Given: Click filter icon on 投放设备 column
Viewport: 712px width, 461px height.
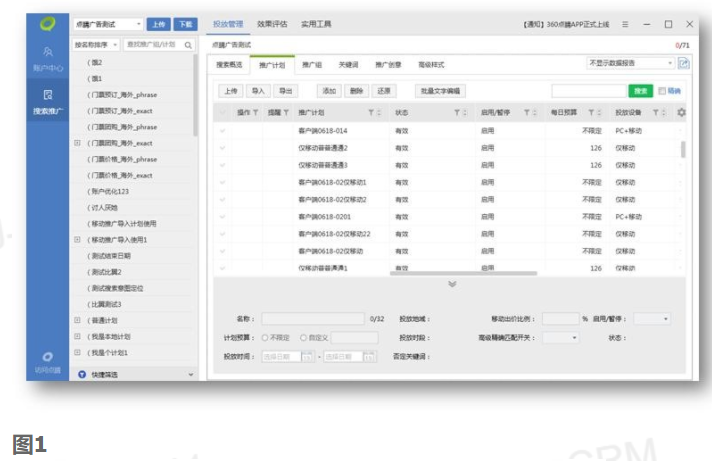Looking at the screenshot, I should coord(656,113).
